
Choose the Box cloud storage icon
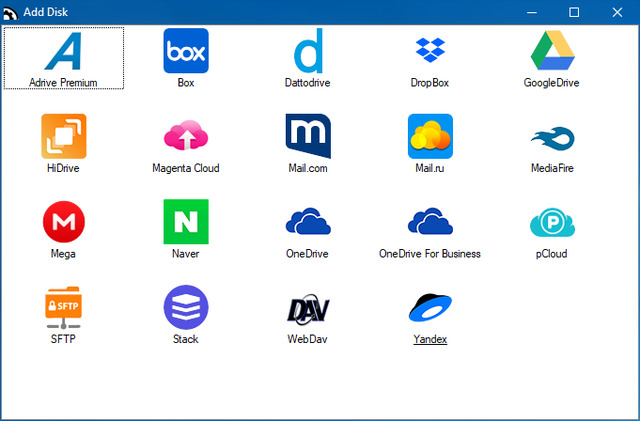pyautogui.click(x=186, y=51)
